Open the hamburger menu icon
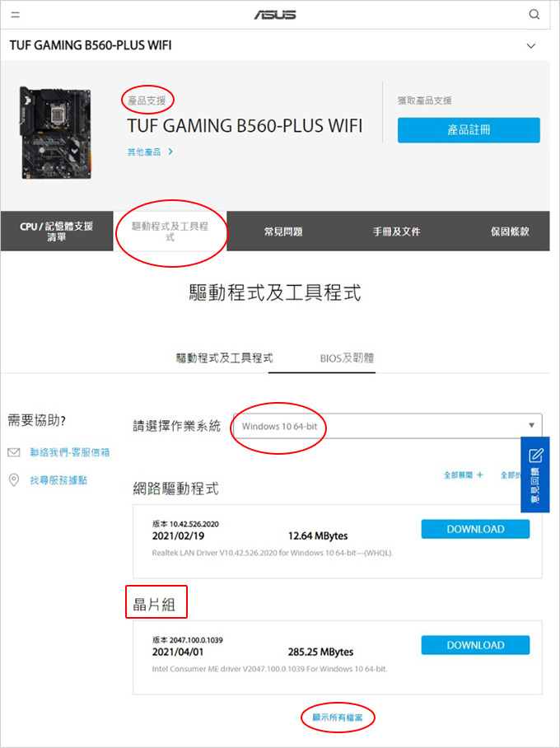Screen dimensions: 560x748 tap(16, 15)
